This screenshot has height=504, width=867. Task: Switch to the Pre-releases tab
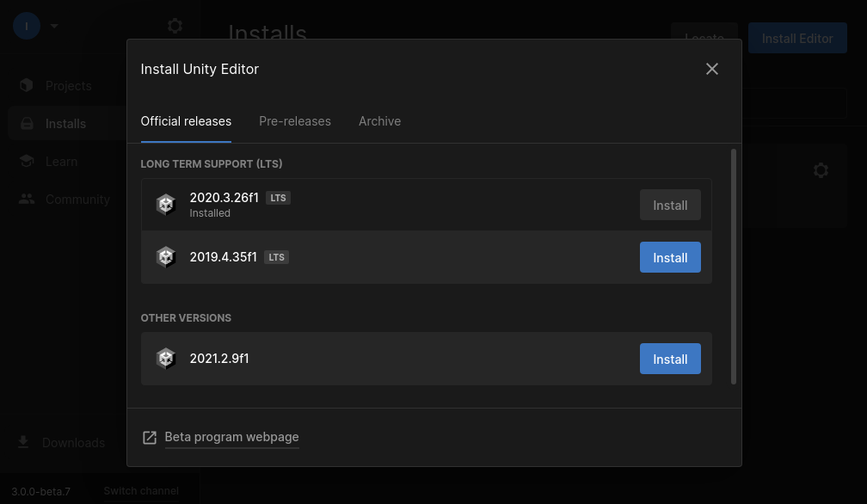[295, 121]
